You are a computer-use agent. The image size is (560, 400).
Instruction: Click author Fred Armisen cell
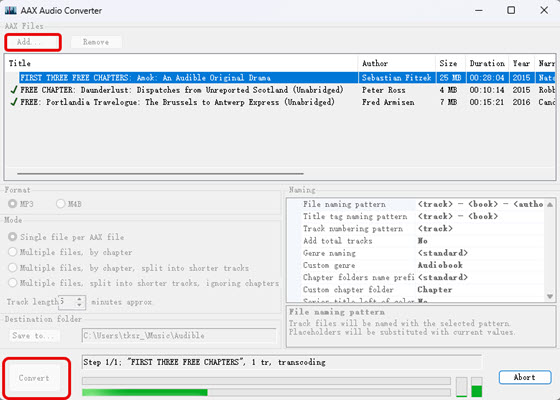click(x=388, y=102)
